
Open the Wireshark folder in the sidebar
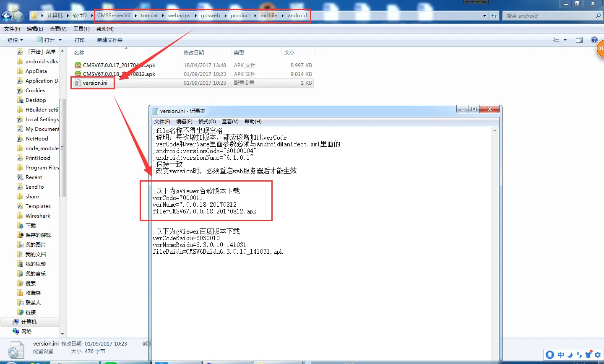tap(38, 216)
